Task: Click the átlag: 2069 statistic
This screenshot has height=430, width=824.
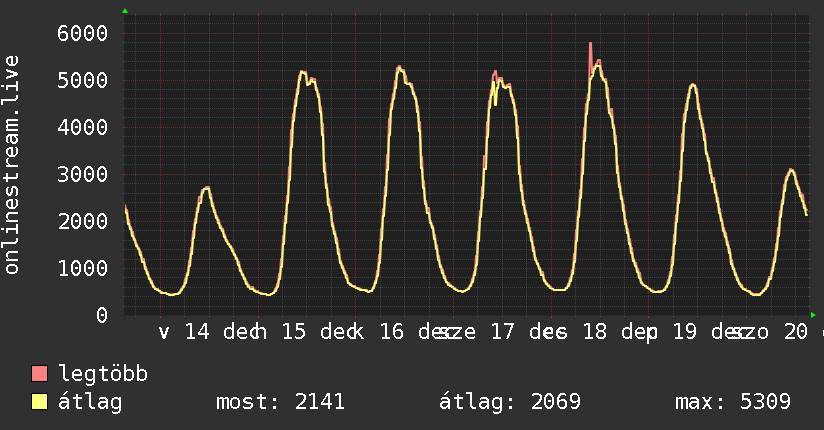Action: (510, 402)
